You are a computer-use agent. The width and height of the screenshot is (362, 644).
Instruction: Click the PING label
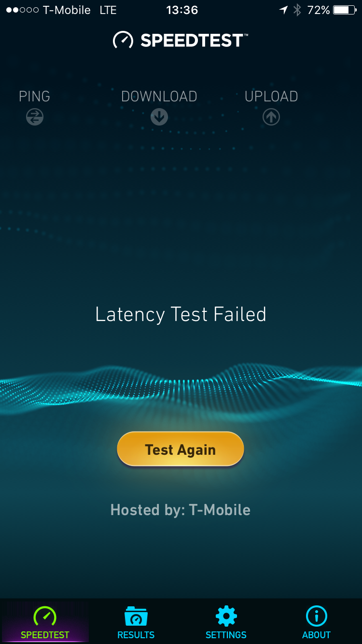pyautogui.click(x=34, y=97)
